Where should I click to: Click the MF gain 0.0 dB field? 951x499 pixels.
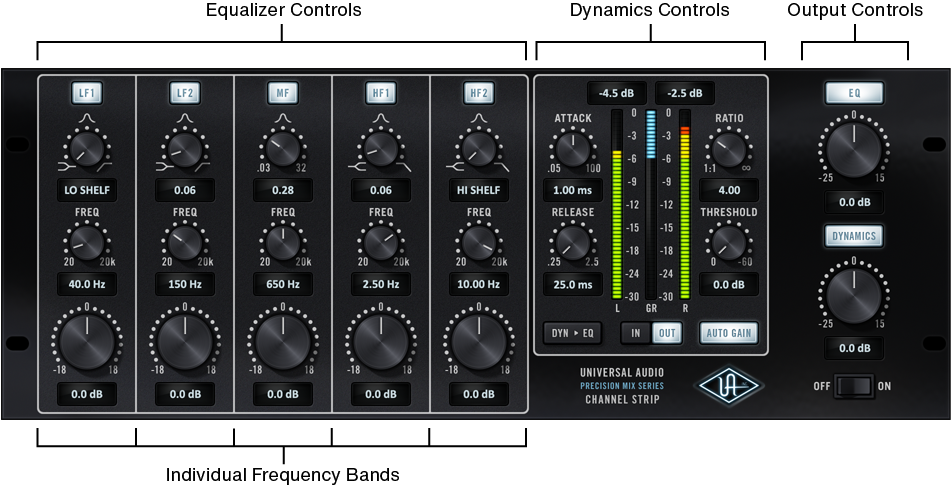click(x=283, y=394)
